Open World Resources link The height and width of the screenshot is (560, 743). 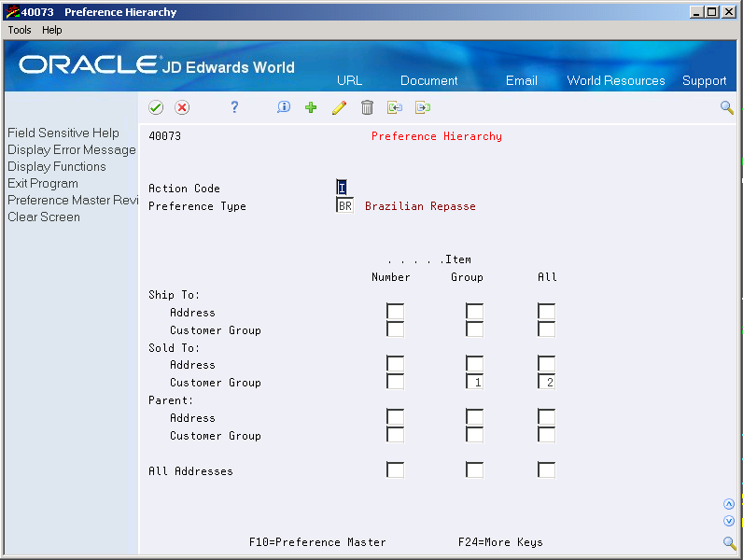coord(616,80)
